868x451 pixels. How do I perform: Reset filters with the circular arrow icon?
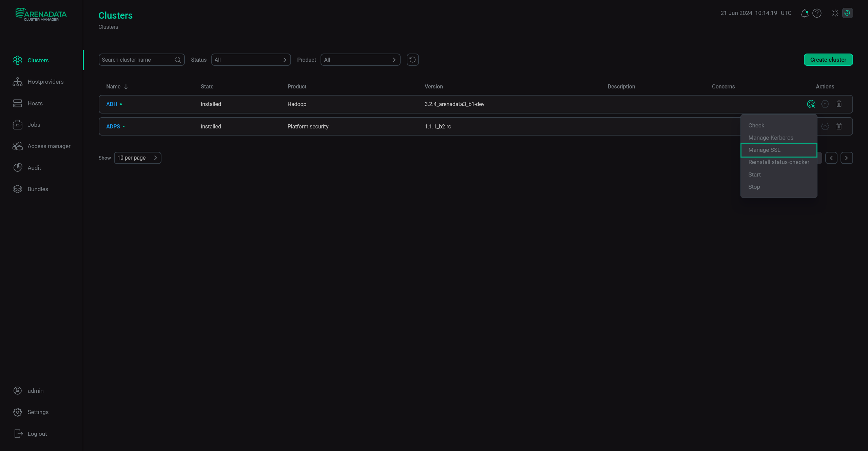[412, 60]
